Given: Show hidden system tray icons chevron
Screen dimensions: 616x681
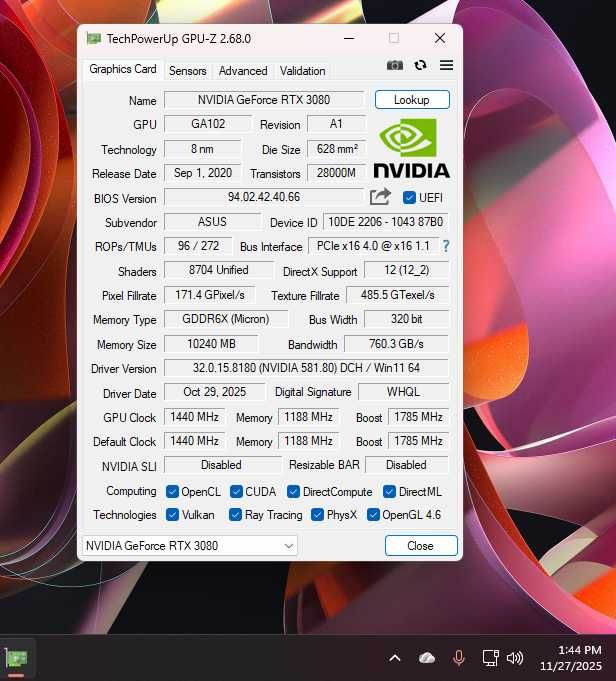Looking at the screenshot, I should pyautogui.click(x=394, y=658).
